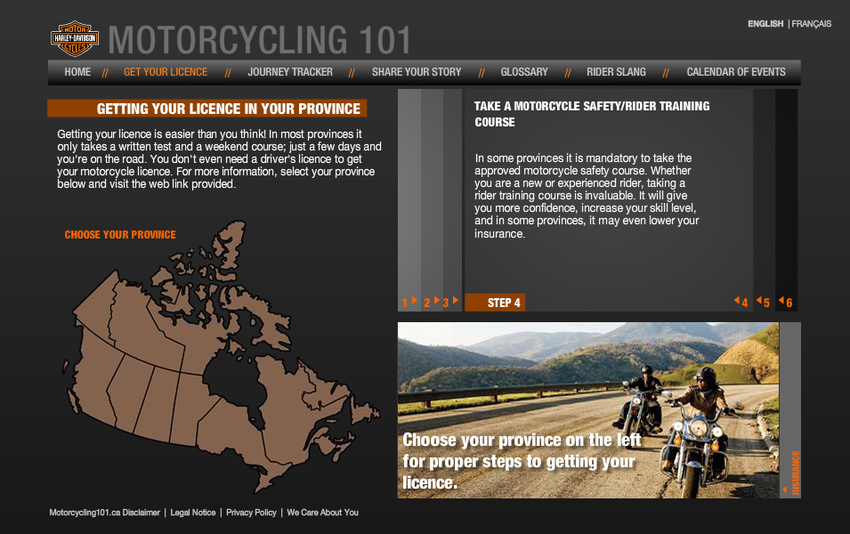Image resolution: width=850 pixels, height=534 pixels.
Task: Click Take a Motorcycle Safety/Rider Training Course heading
Action: click(592, 114)
